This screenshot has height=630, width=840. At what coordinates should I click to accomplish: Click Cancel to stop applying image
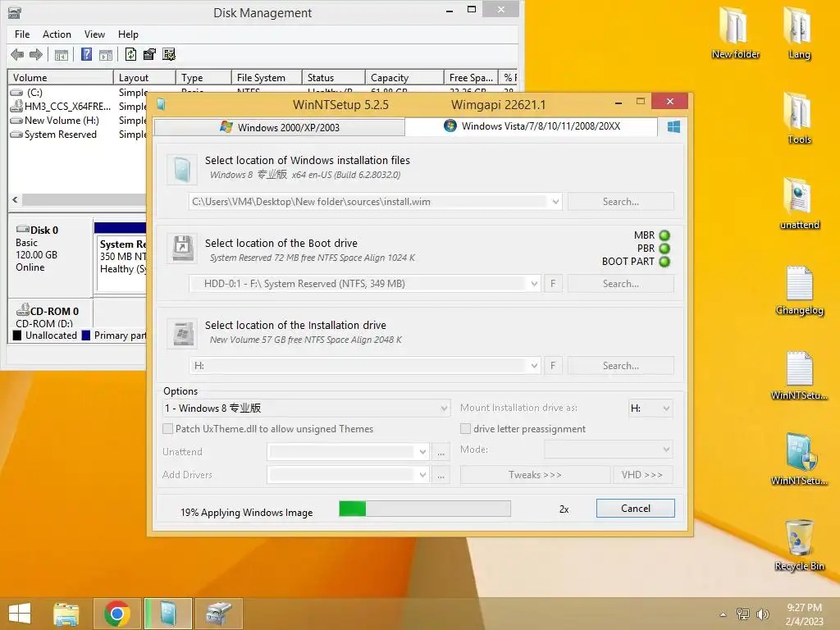point(636,509)
